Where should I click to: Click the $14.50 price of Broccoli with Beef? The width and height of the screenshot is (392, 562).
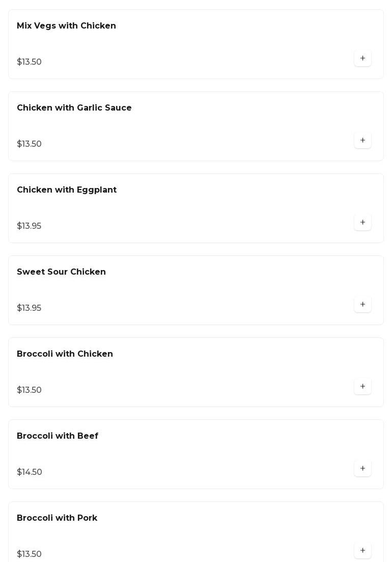tap(30, 472)
